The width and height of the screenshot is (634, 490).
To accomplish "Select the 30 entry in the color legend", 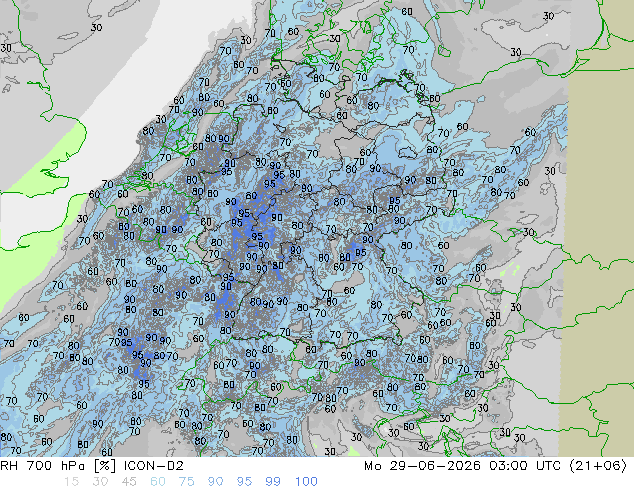I will [100, 482].
